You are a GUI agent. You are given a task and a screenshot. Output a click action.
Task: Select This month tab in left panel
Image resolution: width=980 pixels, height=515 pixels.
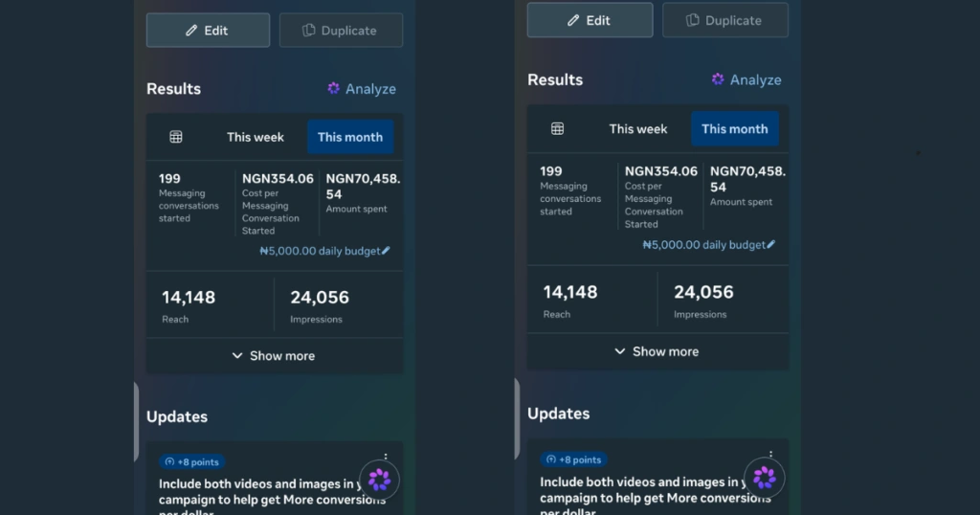350,137
